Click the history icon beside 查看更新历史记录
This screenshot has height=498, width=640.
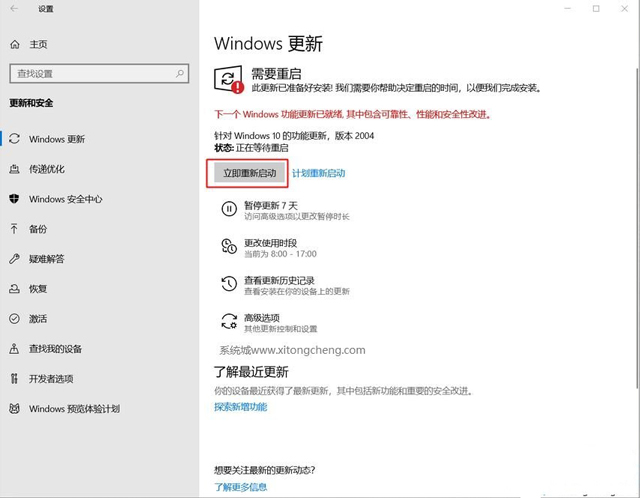[229, 284]
